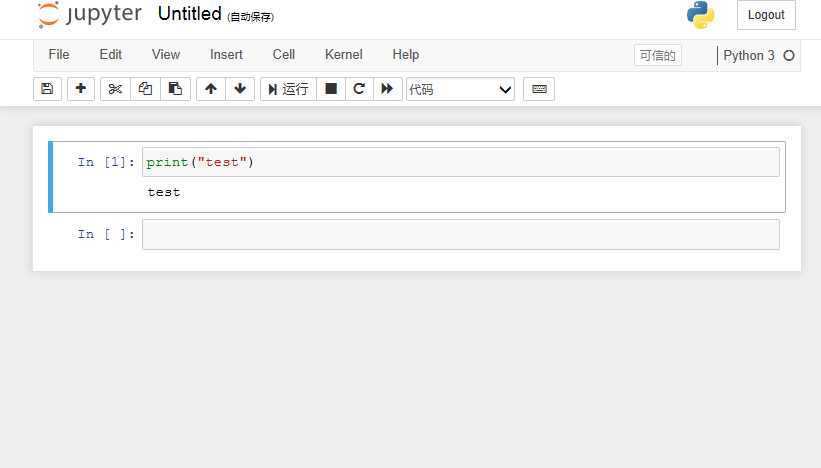
Task: Paste cells below with the clipboard icon
Action: (x=175, y=89)
